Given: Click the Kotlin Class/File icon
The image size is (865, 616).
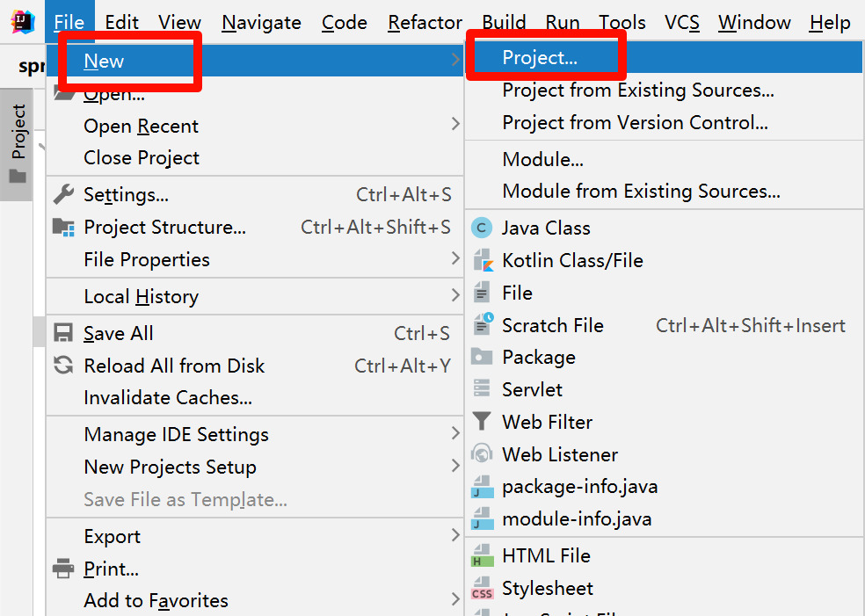Looking at the screenshot, I should (x=482, y=261).
